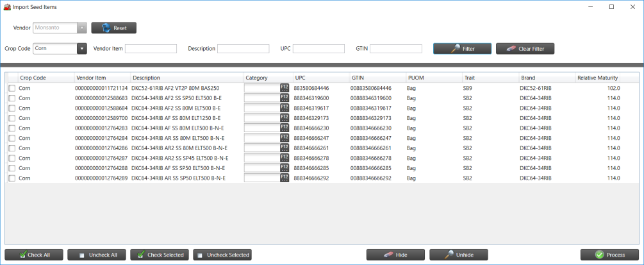Click the F12 lookup icon in the first row

click(285, 88)
